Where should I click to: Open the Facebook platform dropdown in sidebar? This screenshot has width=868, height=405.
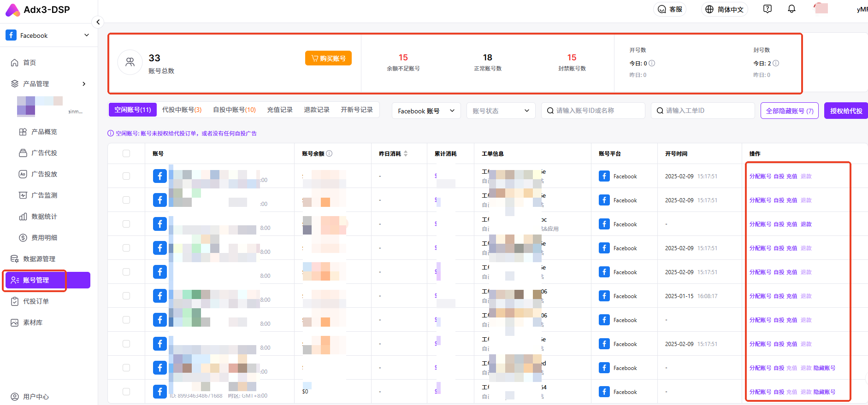coord(48,35)
